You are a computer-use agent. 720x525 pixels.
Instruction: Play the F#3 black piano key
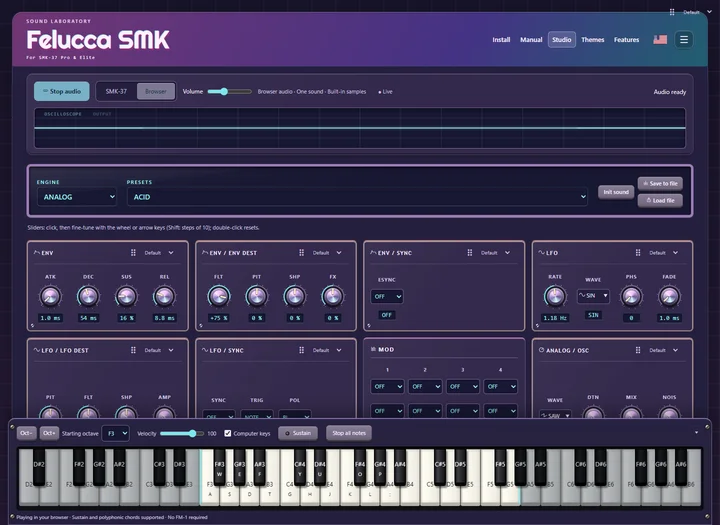point(219,467)
